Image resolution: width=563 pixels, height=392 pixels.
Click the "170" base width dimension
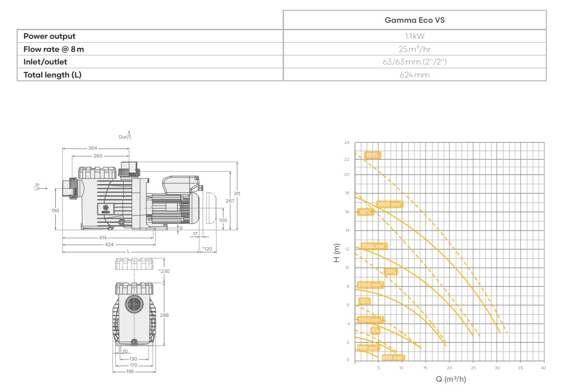133,365
